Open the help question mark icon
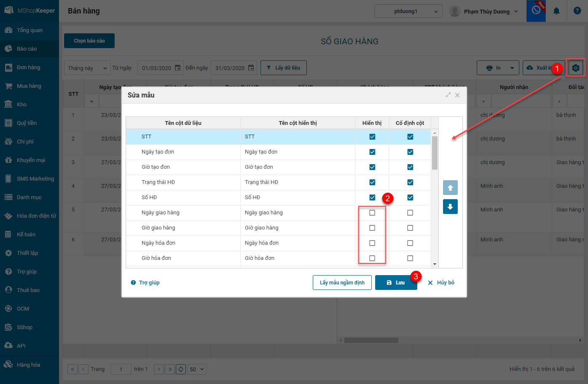Image resolution: width=588 pixels, height=384 pixels. pos(577,11)
